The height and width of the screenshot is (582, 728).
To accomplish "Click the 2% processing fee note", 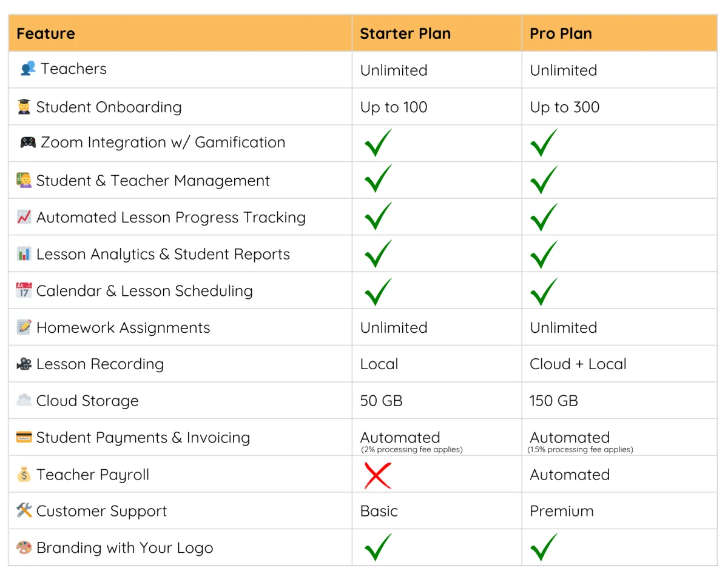I will tap(412, 450).
